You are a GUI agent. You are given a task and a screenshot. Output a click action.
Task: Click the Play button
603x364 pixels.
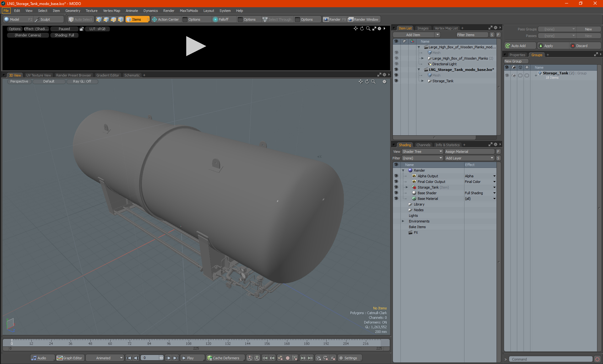(x=192, y=358)
